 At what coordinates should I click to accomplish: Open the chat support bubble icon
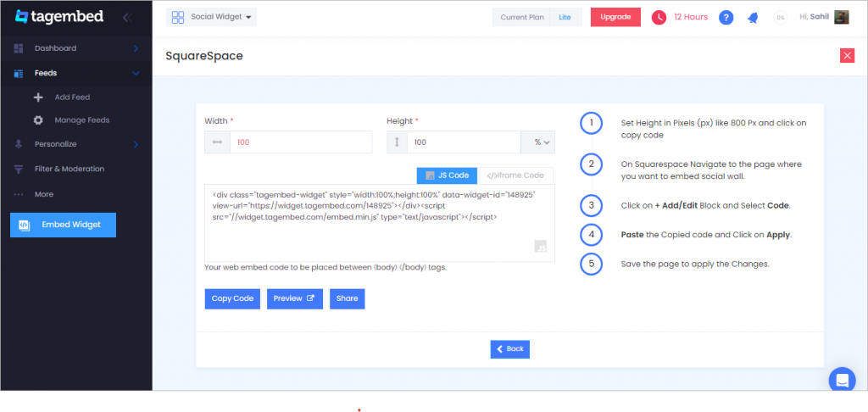click(842, 380)
